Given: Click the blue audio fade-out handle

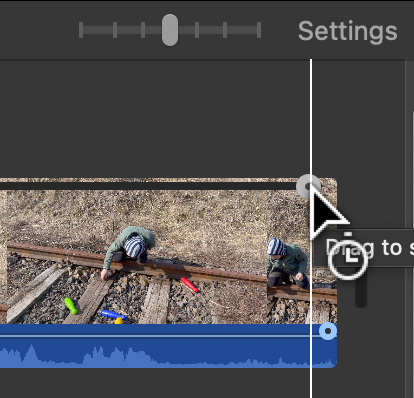Looking at the screenshot, I should coord(328,331).
